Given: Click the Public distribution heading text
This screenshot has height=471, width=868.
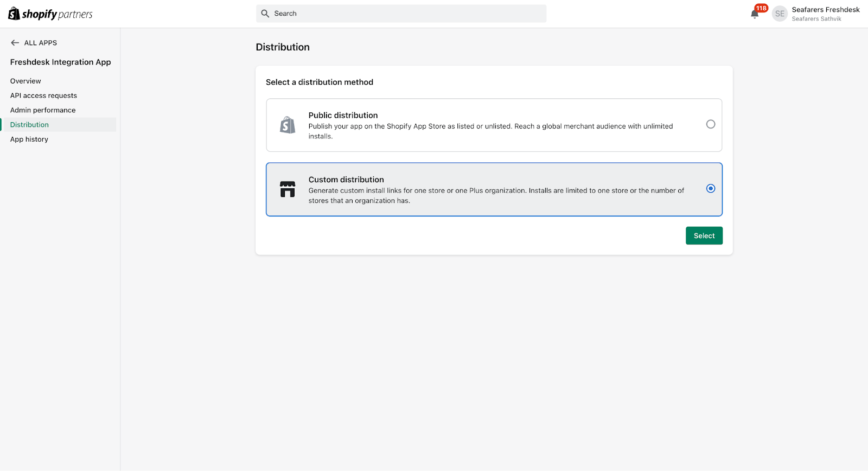Looking at the screenshot, I should point(343,115).
